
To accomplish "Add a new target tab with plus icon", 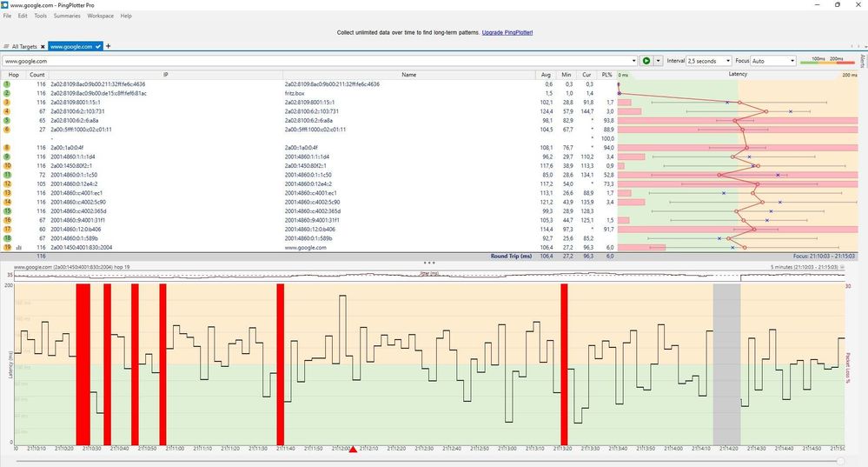I will point(108,46).
